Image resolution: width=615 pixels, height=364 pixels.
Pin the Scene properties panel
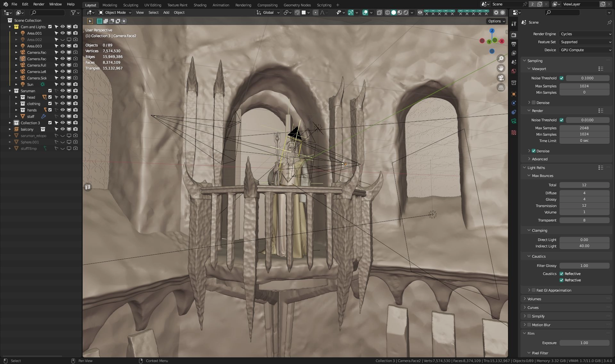609,22
